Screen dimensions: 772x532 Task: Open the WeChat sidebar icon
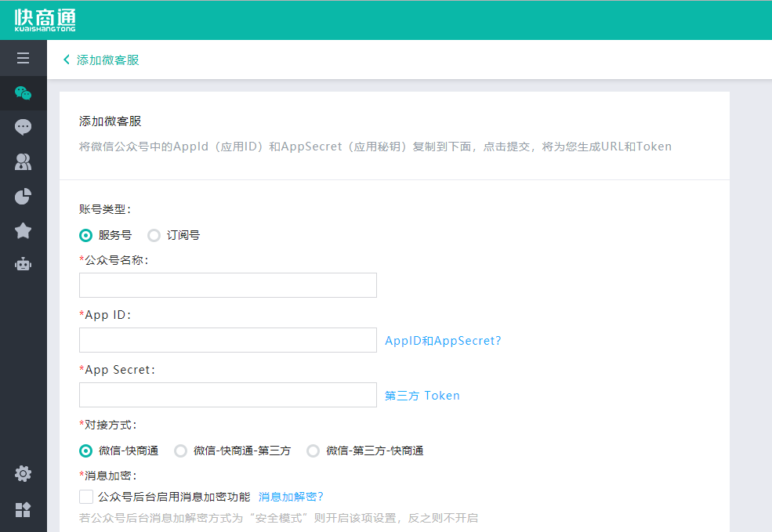click(x=24, y=93)
